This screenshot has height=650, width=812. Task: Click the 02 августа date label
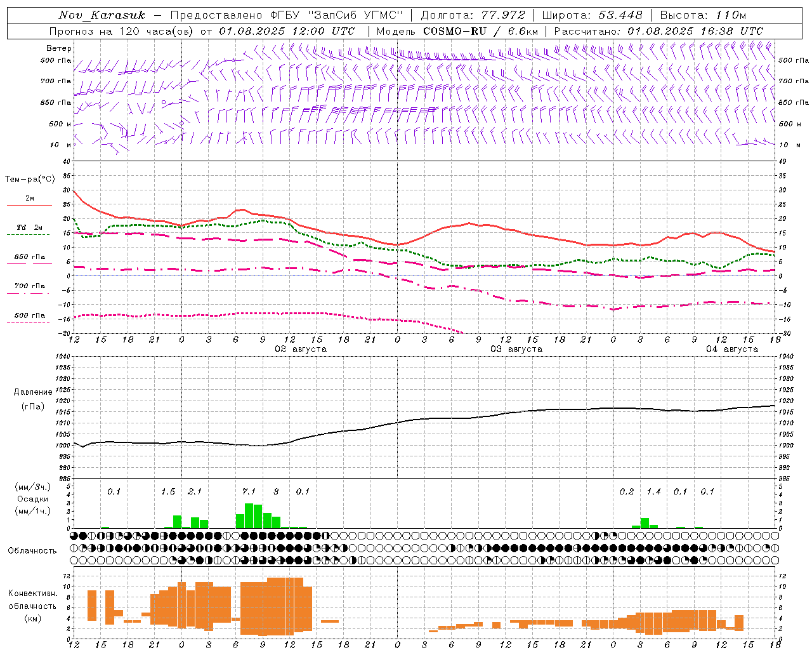pyautogui.click(x=301, y=349)
